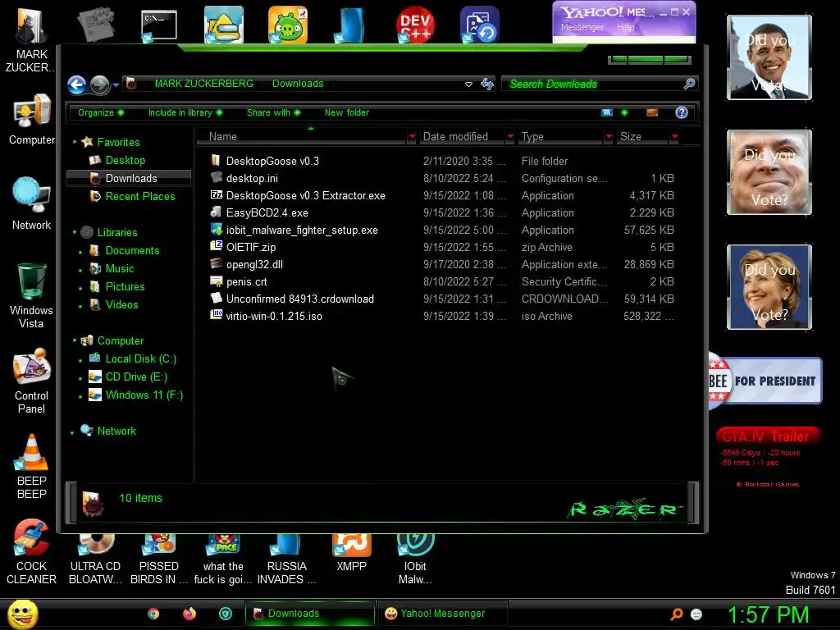This screenshot has height=630, width=840.
Task: Open the Name column filter dropdown
Action: [412, 137]
